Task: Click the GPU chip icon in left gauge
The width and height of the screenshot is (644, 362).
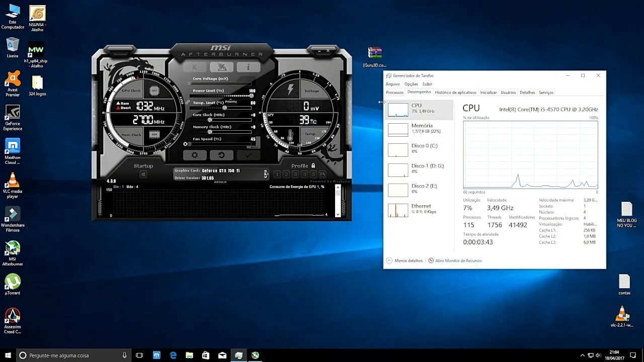Action: tap(154, 91)
